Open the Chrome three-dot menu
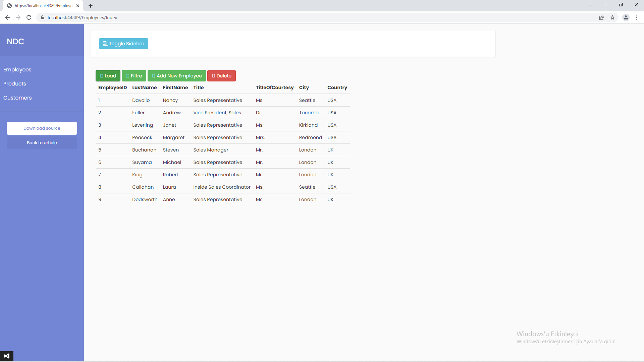The height and width of the screenshot is (362, 644). click(637, 17)
